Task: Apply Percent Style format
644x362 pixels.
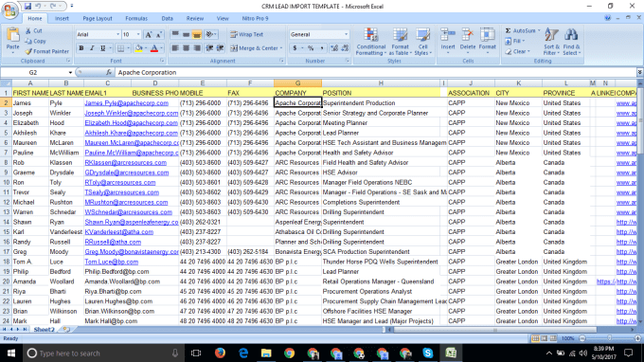Action: tap(311, 48)
